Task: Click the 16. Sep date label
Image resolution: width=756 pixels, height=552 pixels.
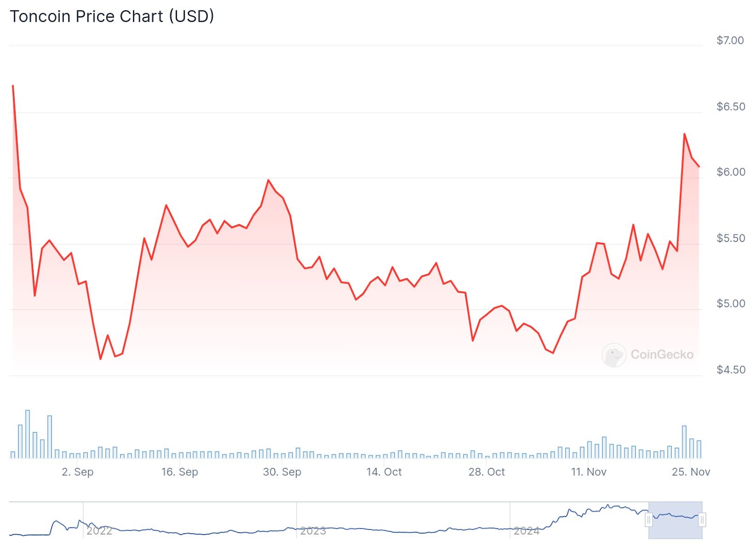Action: [180, 472]
